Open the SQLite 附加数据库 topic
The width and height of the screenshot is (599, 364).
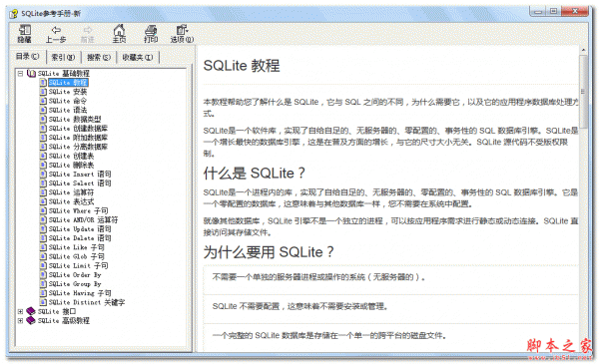[x=78, y=138]
